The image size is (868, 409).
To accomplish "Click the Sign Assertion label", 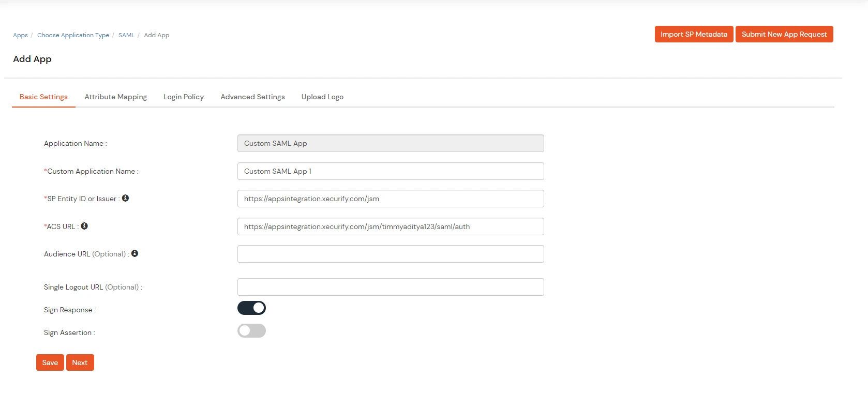I will 69,332.
